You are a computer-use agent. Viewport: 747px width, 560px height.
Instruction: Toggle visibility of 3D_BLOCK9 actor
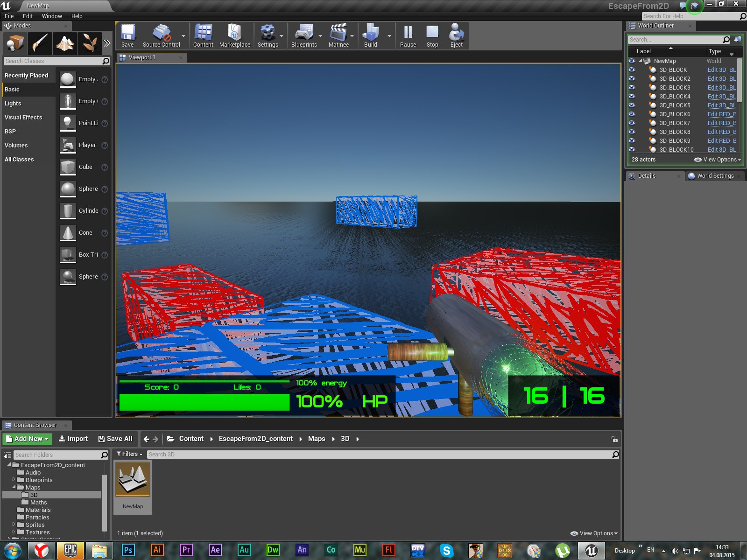pyautogui.click(x=632, y=140)
